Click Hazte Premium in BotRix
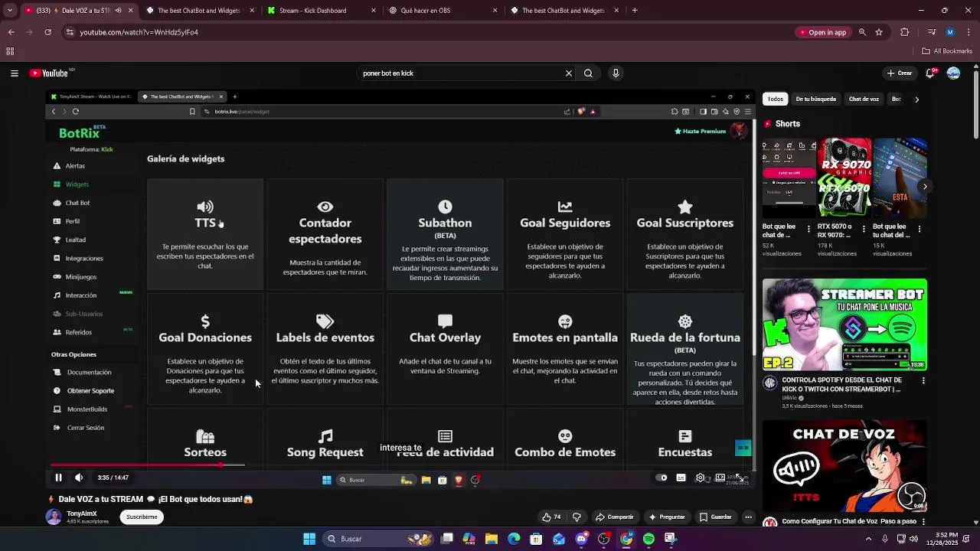 click(x=700, y=131)
